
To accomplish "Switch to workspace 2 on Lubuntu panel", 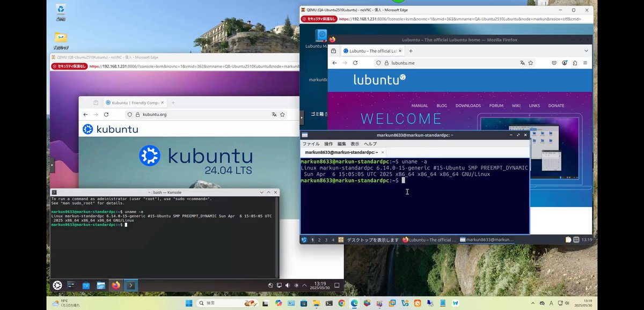I will 319,240.
